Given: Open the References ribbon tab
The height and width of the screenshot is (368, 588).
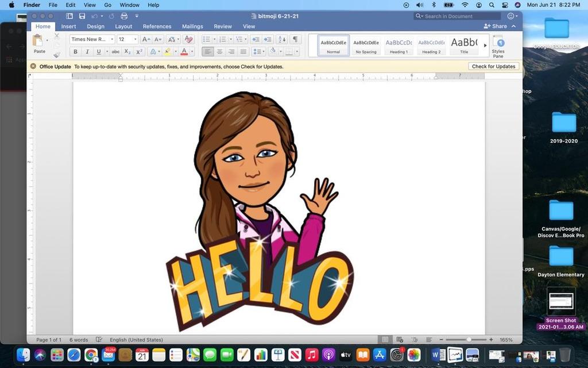Looking at the screenshot, I should coord(157,26).
